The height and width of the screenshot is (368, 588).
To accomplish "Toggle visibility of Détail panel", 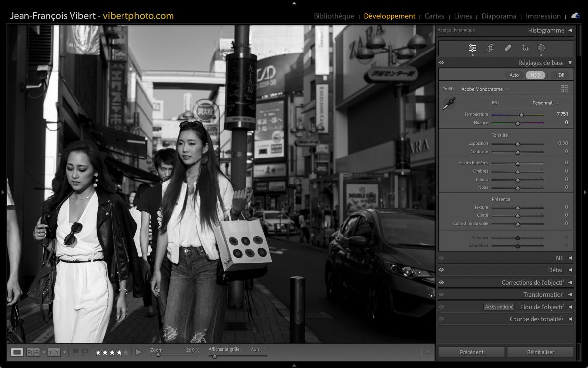I will (441, 270).
